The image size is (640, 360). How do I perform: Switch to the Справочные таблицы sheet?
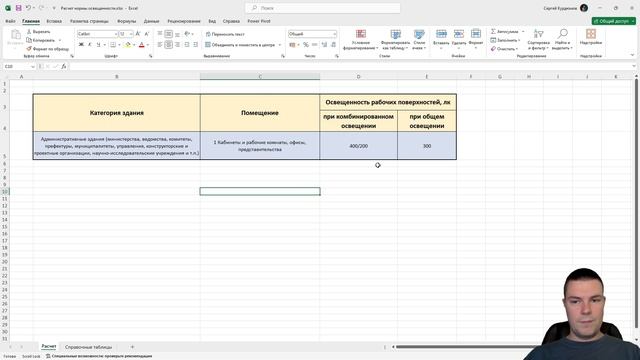tap(88, 347)
